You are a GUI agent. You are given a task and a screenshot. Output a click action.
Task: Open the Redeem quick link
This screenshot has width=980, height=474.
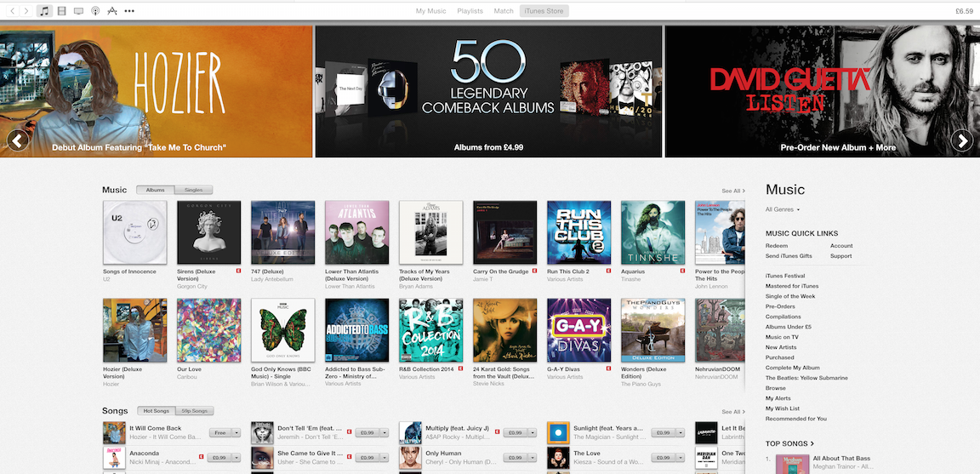(776, 246)
